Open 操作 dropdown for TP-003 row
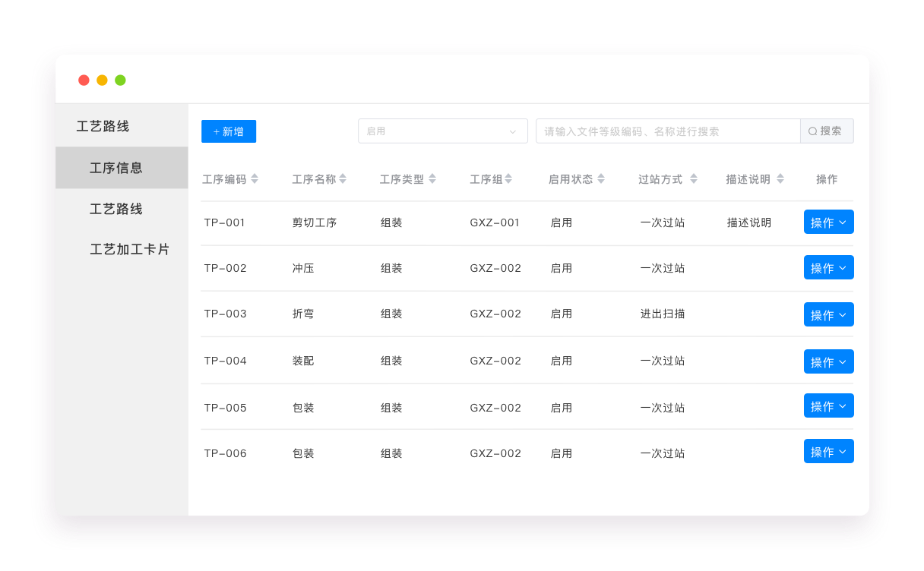Viewport: 924px width, 571px height. pyautogui.click(x=829, y=315)
